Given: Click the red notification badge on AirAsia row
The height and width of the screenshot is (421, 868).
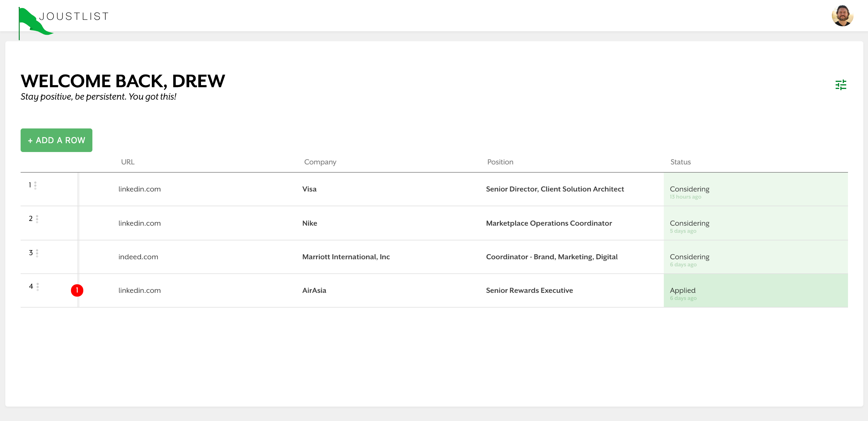Looking at the screenshot, I should pyautogui.click(x=77, y=290).
